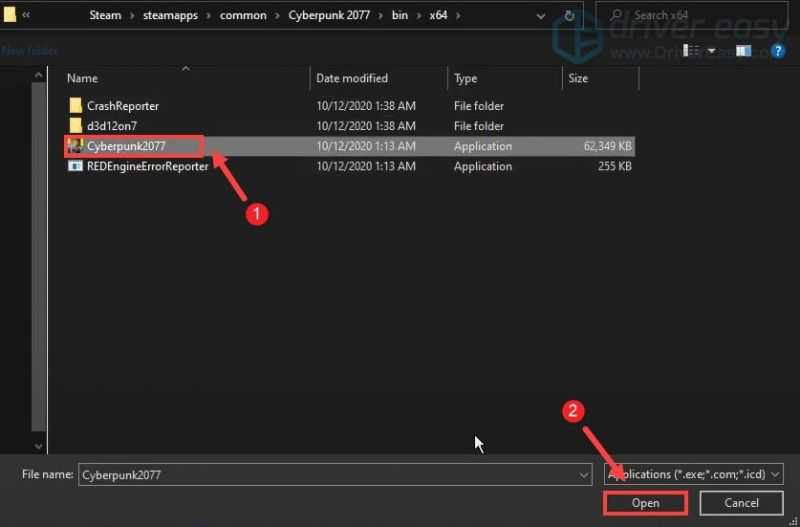
Task: Click the File name input field
Action: tap(335, 474)
